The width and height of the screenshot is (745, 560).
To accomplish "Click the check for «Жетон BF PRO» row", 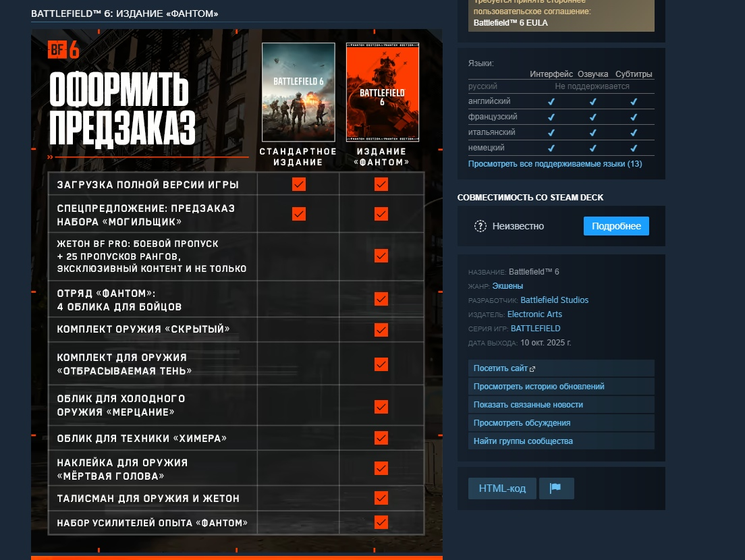I will pos(381,256).
